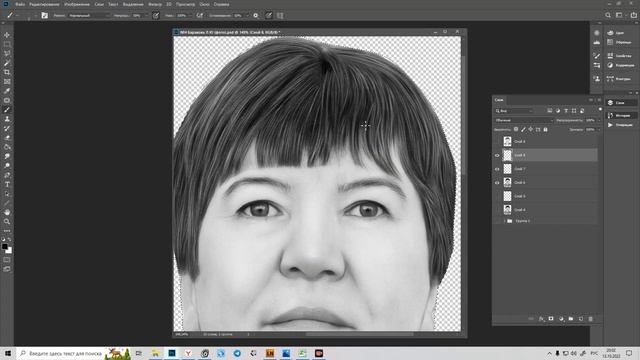Lock all layer attributes with the padlock icon
Image resolution: width=640 pixels, height=360 pixels.
[545, 129]
